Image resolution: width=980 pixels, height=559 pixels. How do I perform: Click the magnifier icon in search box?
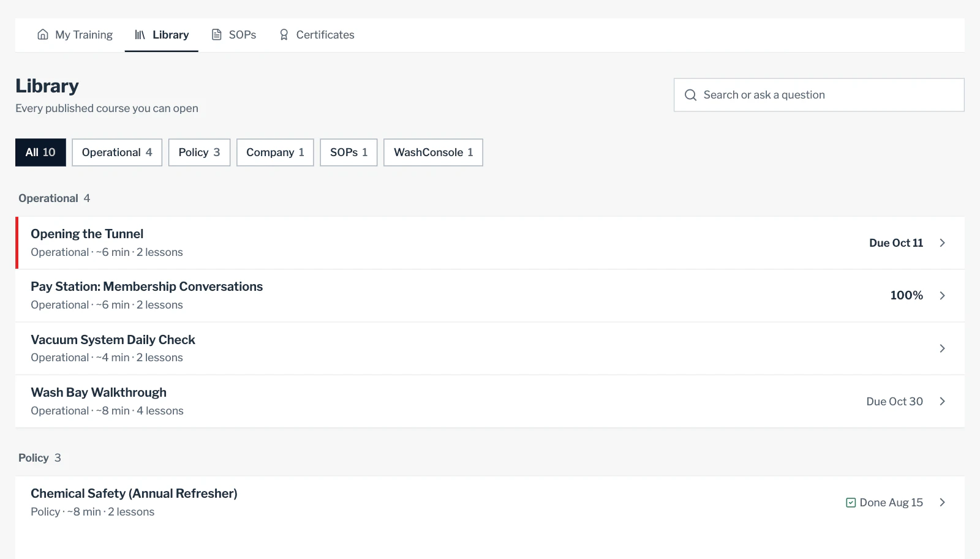point(690,95)
